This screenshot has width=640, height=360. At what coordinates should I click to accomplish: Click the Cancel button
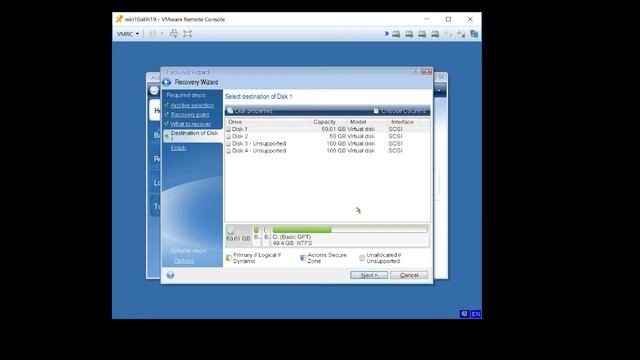click(x=409, y=275)
